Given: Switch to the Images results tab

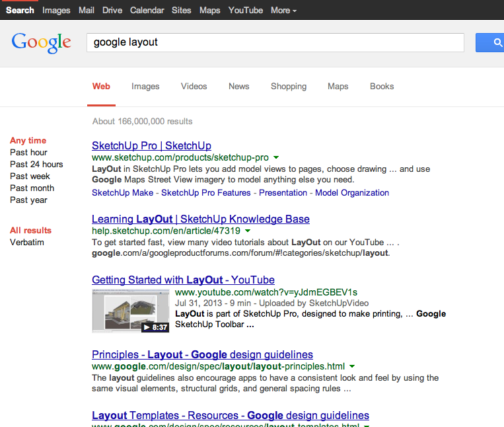Looking at the screenshot, I should 145,87.
